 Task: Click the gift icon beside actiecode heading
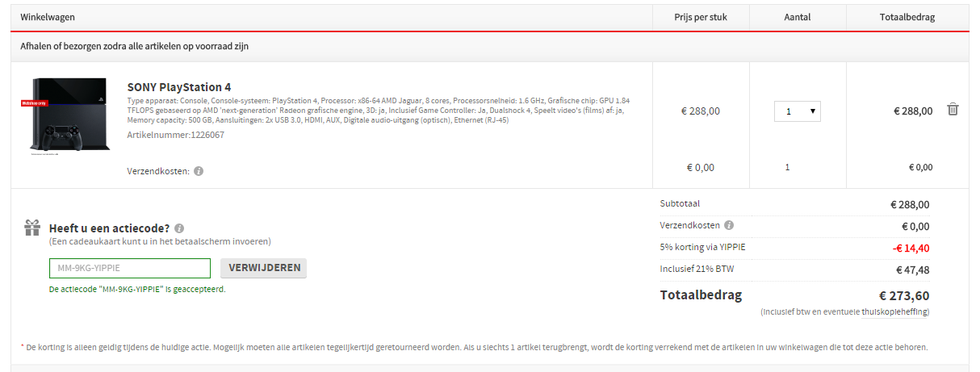click(32, 228)
